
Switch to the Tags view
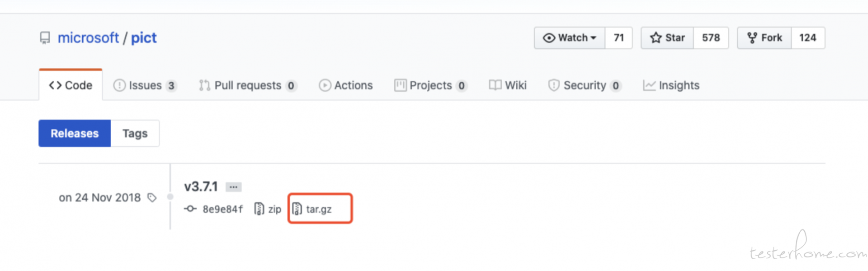click(135, 133)
